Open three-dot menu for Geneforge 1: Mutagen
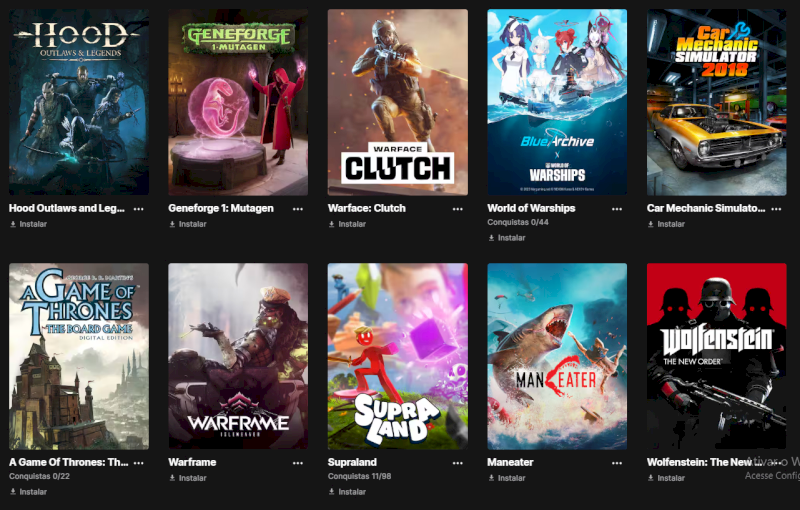The image size is (800, 510). [x=298, y=209]
